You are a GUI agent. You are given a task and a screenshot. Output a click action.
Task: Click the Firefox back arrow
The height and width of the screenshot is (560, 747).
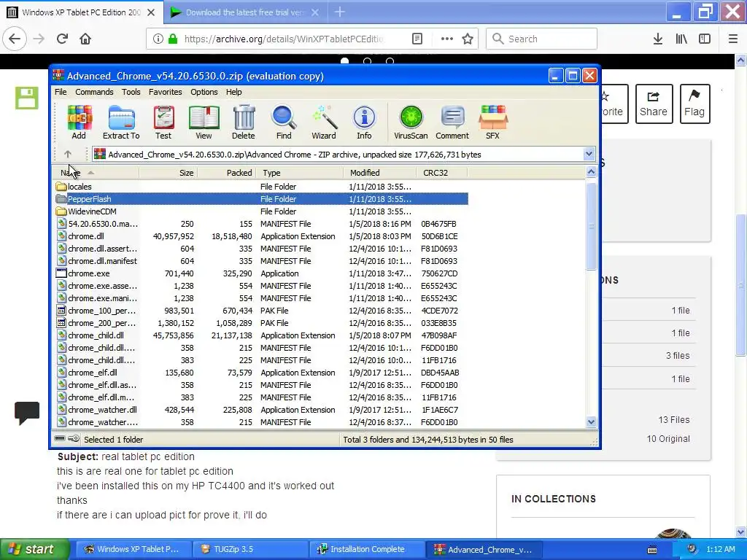pyautogui.click(x=15, y=39)
